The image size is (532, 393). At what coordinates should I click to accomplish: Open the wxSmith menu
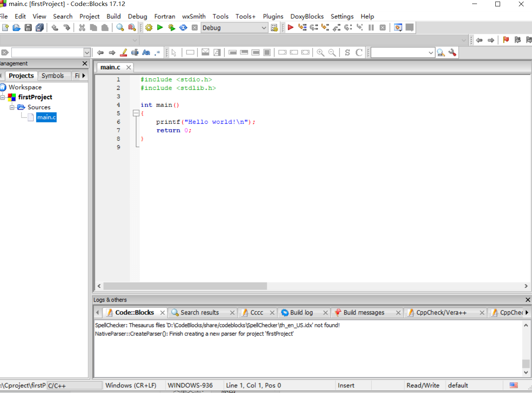194,16
